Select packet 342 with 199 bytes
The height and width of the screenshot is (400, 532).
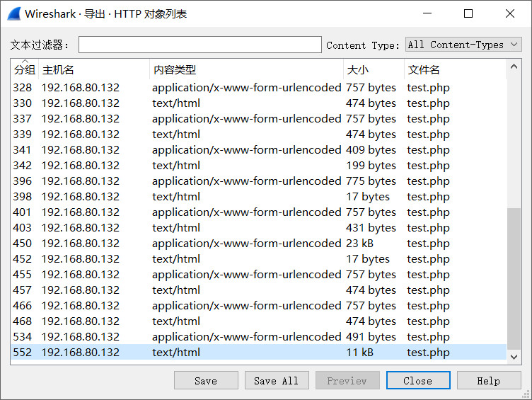click(x=258, y=166)
